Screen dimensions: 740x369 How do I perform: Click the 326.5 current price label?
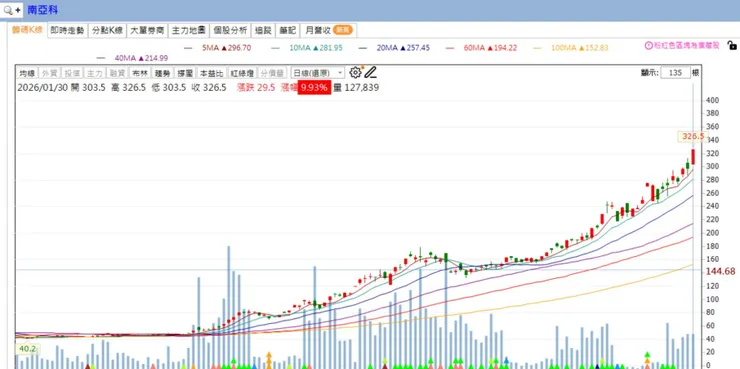693,136
